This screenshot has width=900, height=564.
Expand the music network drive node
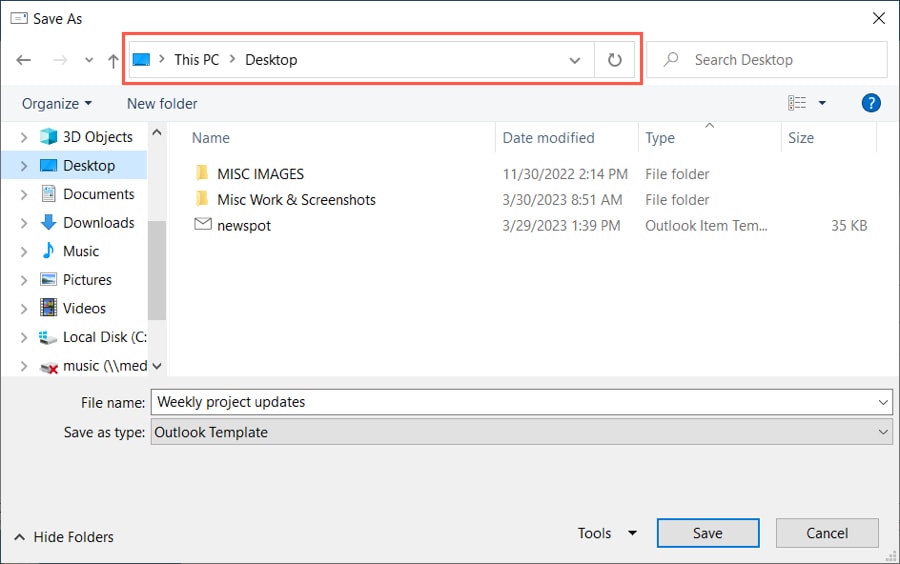[24, 367]
